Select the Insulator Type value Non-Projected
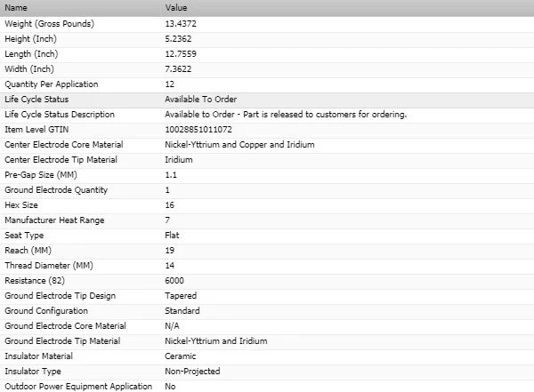This screenshot has width=534, height=392. click(192, 371)
